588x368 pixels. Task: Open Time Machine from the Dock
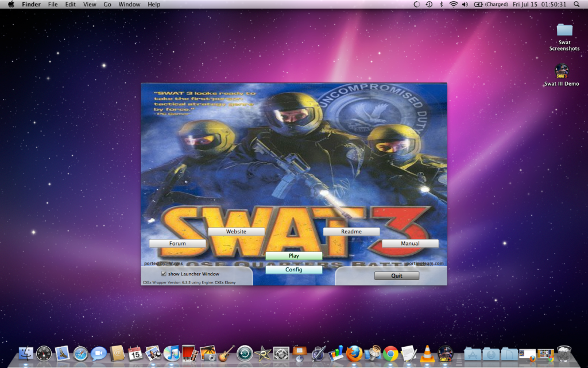coord(245,354)
